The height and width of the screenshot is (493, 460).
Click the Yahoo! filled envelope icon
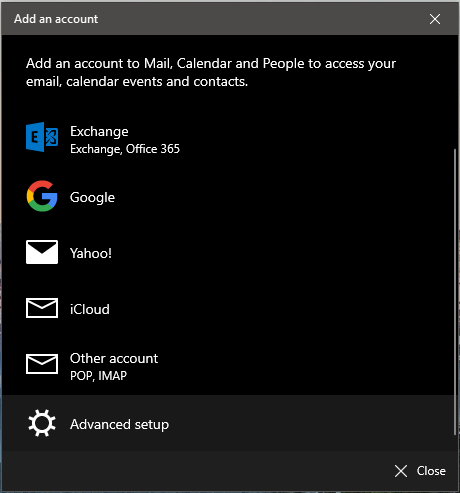point(42,252)
